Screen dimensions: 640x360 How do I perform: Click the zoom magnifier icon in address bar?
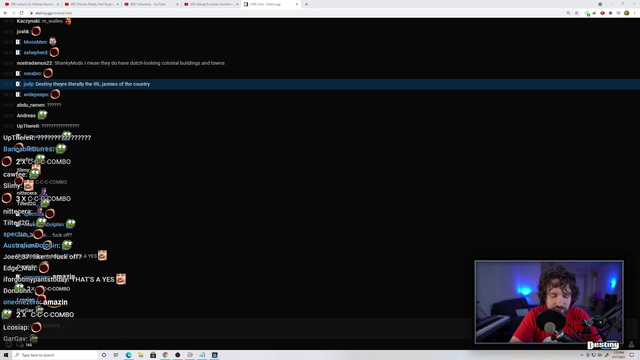point(568,13)
